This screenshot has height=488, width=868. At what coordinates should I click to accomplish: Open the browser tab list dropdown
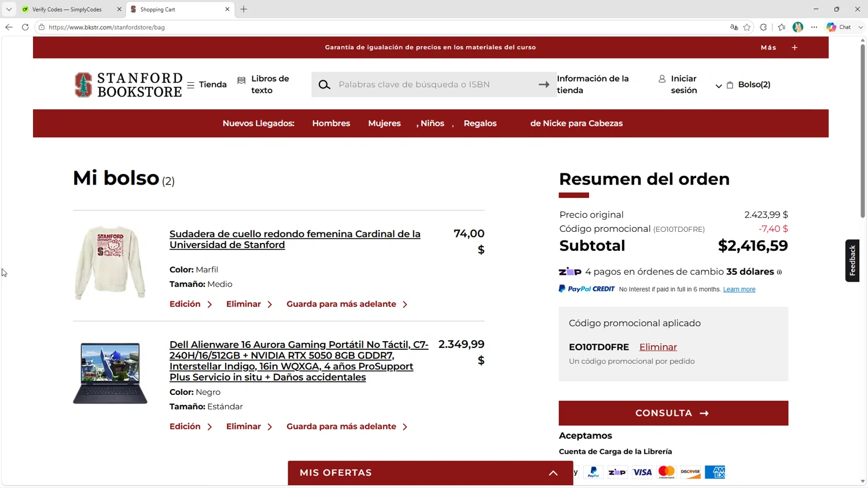tap(9, 9)
